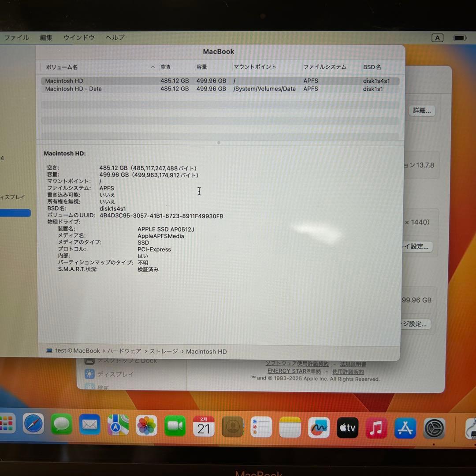This screenshot has width=476, height=476.
Task: Launch Mail from the Dock
Action: pyautogui.click(x=89, y=427)
